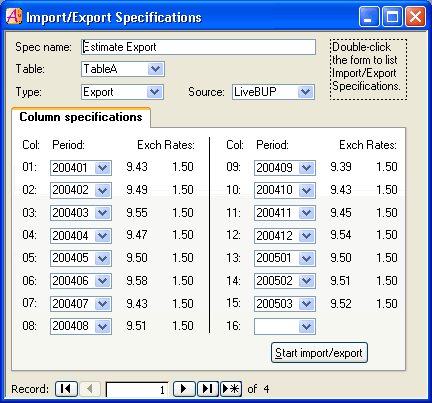Viewport: 432px width, 403px height.
Task: Click the Start import/export button
Action: (319, 353)
